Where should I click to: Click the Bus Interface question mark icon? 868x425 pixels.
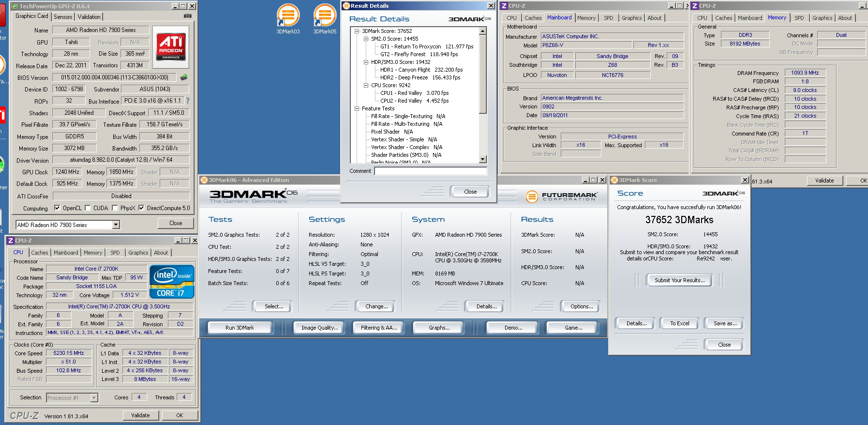[x=188, y=101]
